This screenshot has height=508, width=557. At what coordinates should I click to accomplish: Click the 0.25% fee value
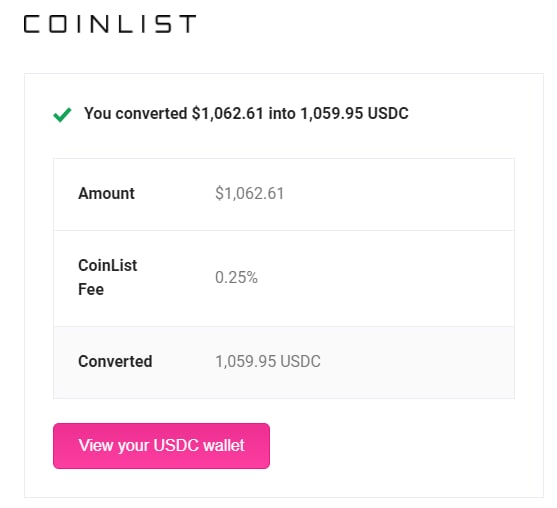click(x=236, y=277)
